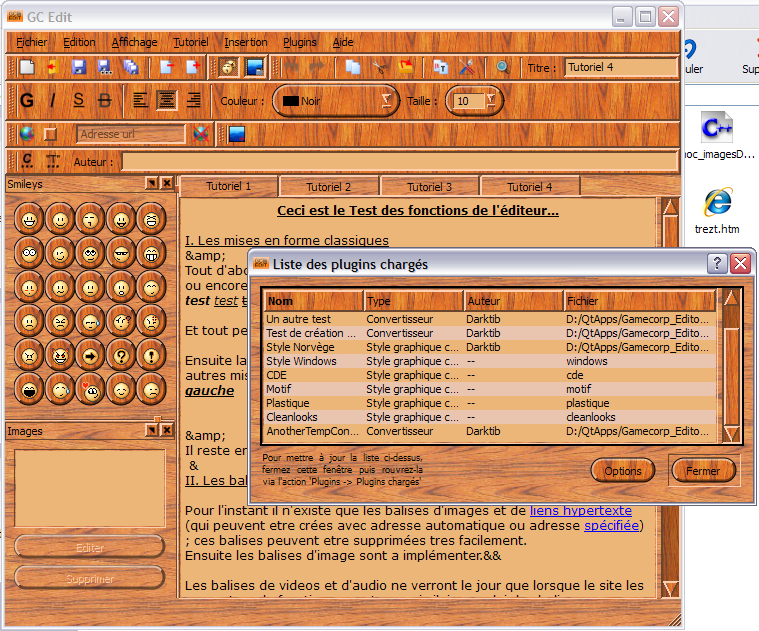This screenshot has height=631, width=759.
Task: Toggle italic formatting
Action: coord(53,101)
